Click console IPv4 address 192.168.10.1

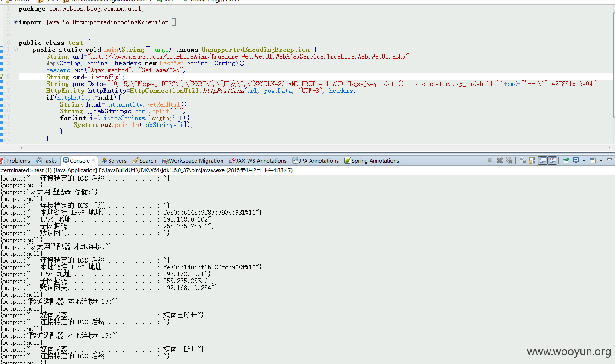tap(184, 274)
